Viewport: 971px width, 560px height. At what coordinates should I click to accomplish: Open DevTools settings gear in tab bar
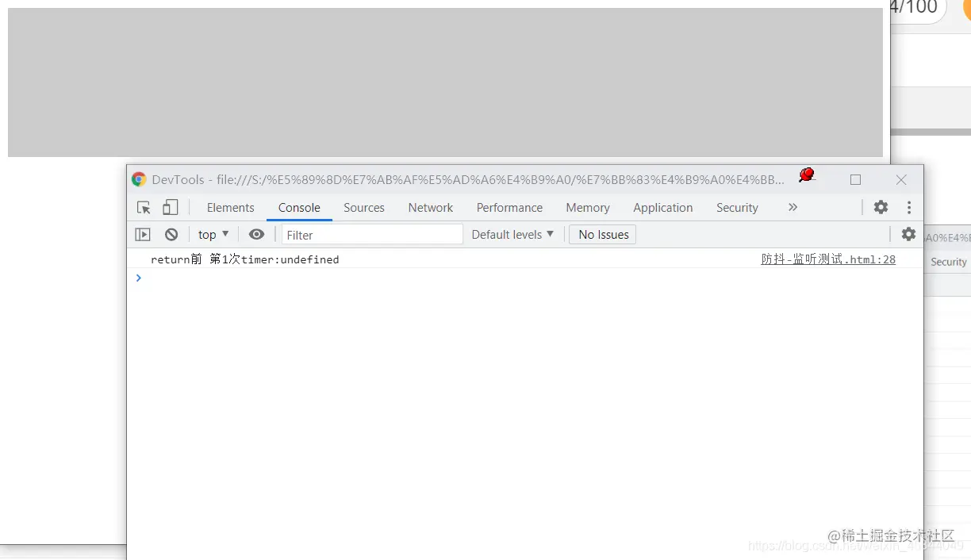(x=881, y=208)
